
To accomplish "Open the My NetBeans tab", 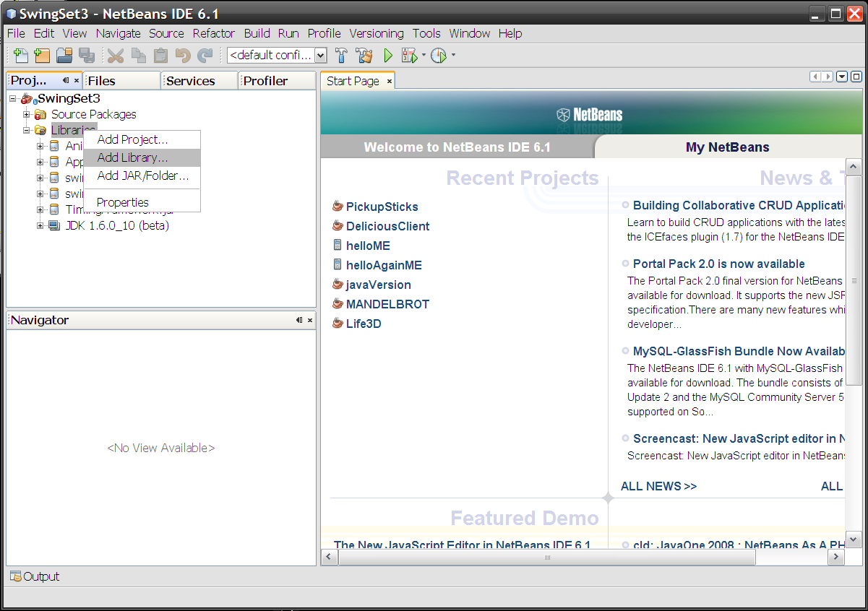I will click(x=727, y=147).
